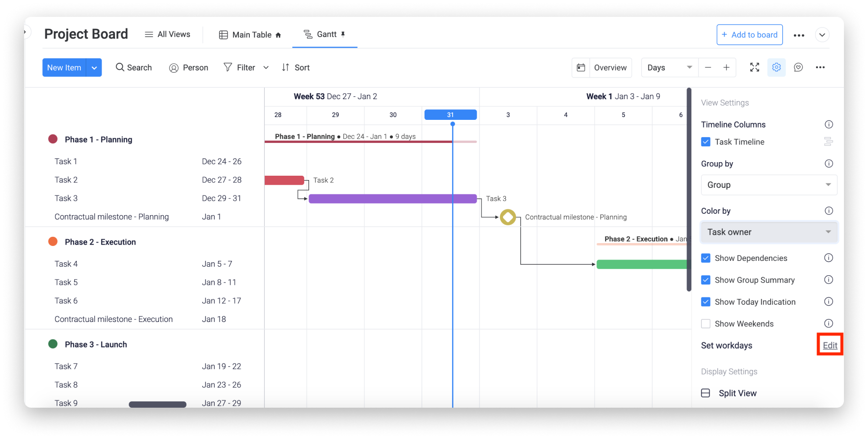This screenshot has width=868, height=439.
Task: Open the All Views hamburger menu icon
Action: click(149, 35)
